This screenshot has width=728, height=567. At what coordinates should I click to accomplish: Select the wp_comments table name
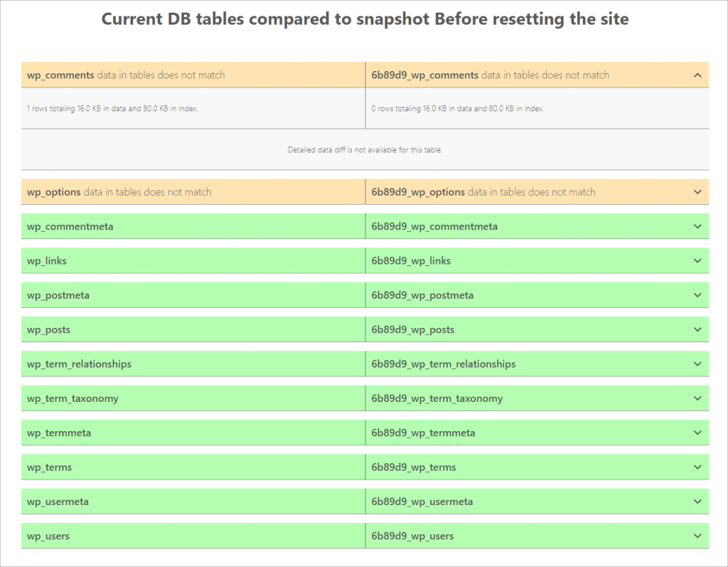point(62,75)
